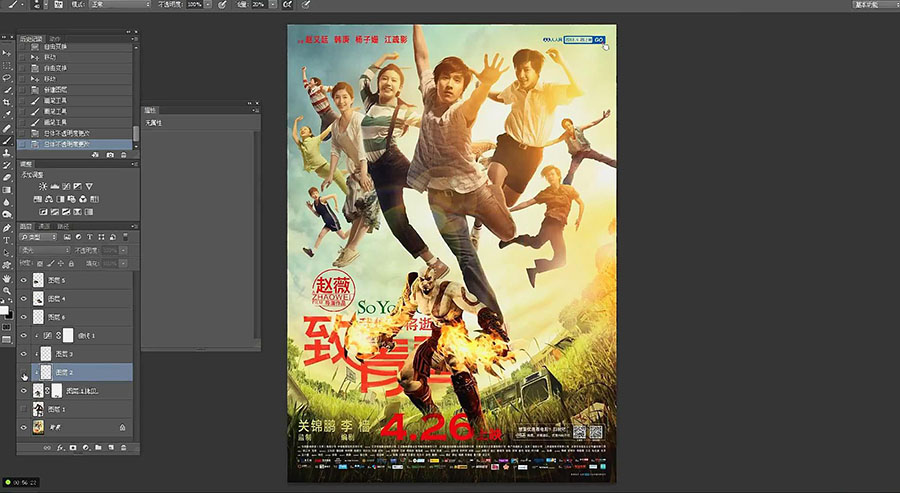900x493 pixels.
Task: Open layer style fx menu
Action: pyautogui.click(x=60, y=448)
